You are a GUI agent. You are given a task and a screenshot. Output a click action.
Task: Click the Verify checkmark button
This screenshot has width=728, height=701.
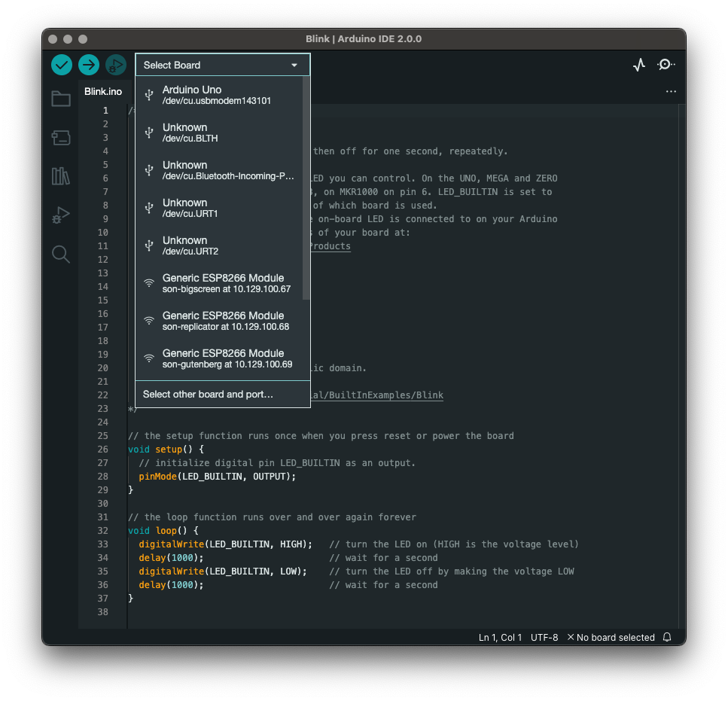click(61, 65)
